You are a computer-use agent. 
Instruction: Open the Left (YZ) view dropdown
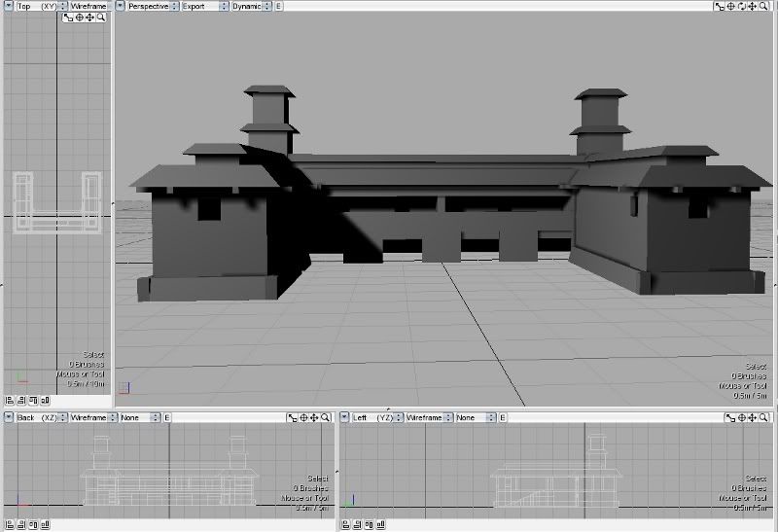tap(375, 417)
